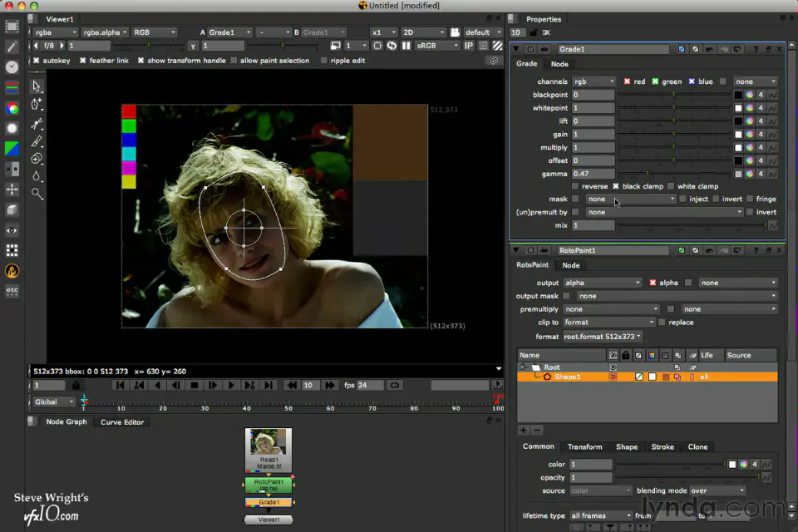Screen dimensions: 798x532
Task: Open the RotoPaint output alpha dropdown
Action: coord(603,283)
